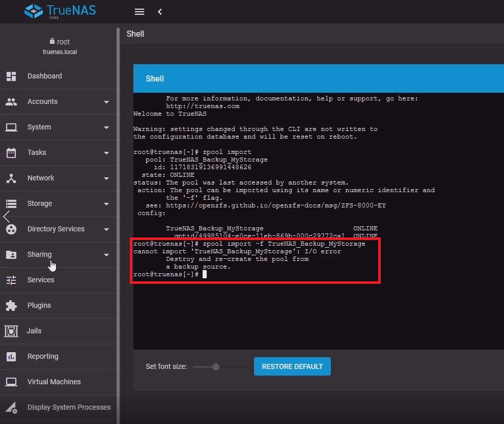Click the Services sliders icon

[11, 280]
